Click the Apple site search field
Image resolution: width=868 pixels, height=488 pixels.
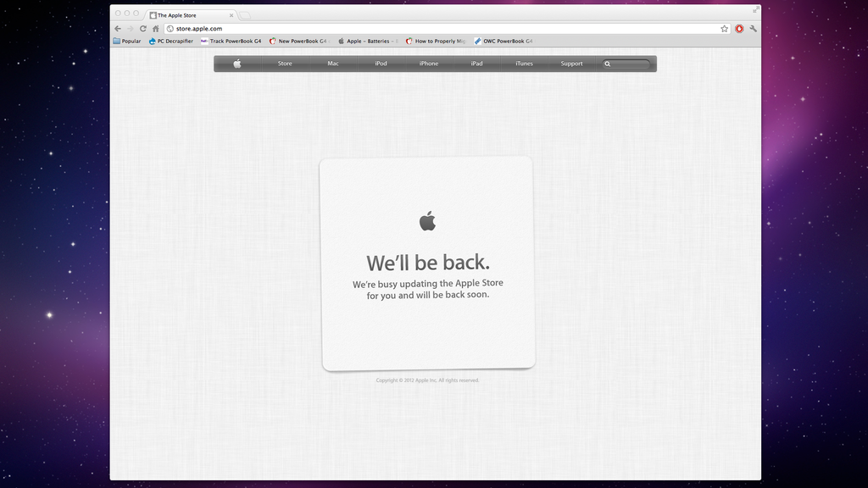click(x=626, y=64)
